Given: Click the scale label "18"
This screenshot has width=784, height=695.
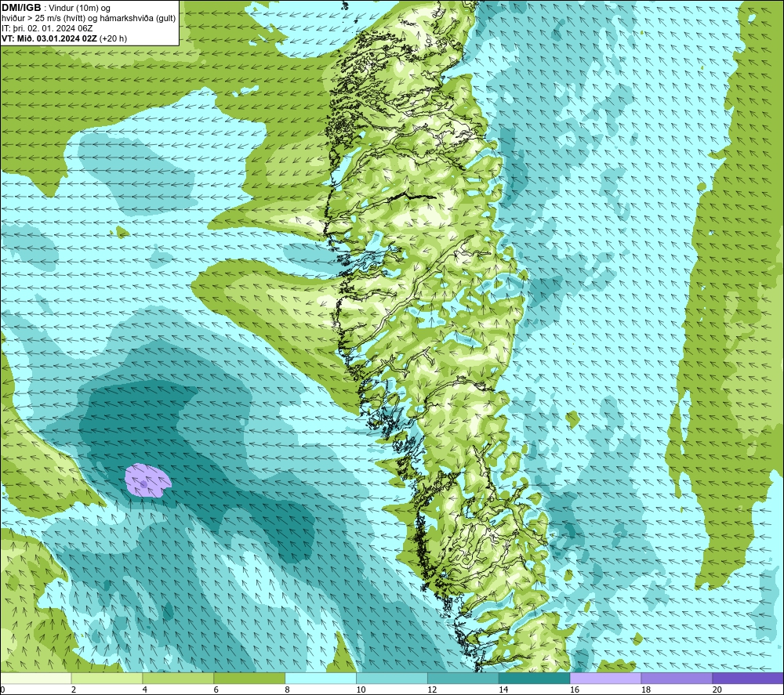Looking at the screenshot, I should (645, 690).
